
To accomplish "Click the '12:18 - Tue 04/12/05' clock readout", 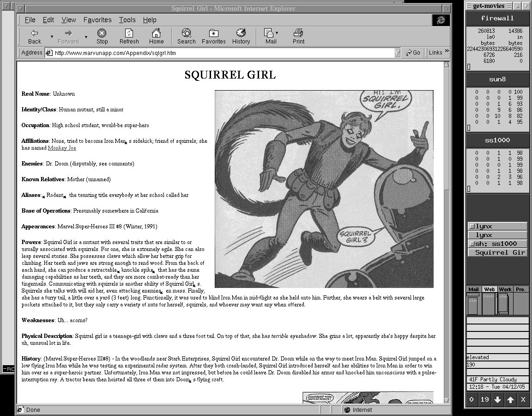I will tap(497, 387).
